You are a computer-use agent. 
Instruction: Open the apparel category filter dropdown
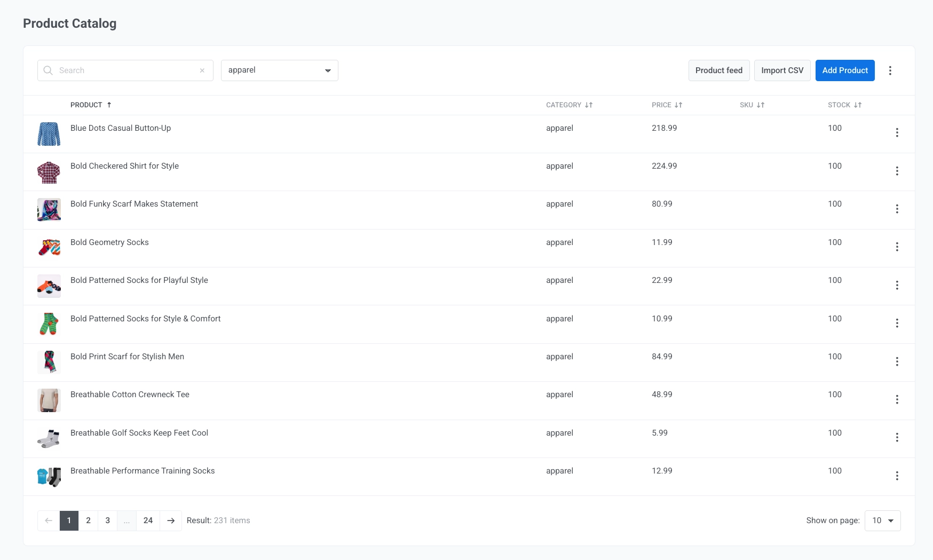[x=280, y=70]
